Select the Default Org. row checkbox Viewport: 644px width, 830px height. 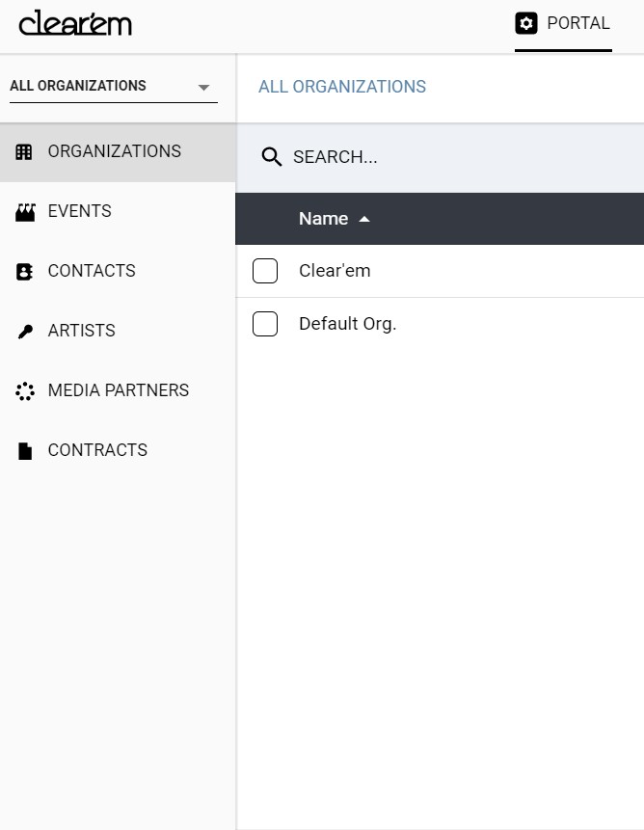pos(265,324)
